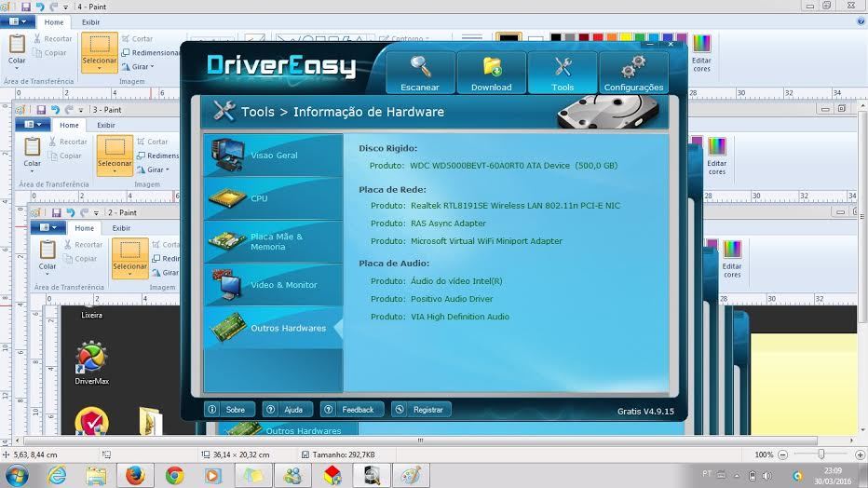Open file menu button in 3 - Paint window
This screenshot has height=488, width=868.
coord(34,125)
